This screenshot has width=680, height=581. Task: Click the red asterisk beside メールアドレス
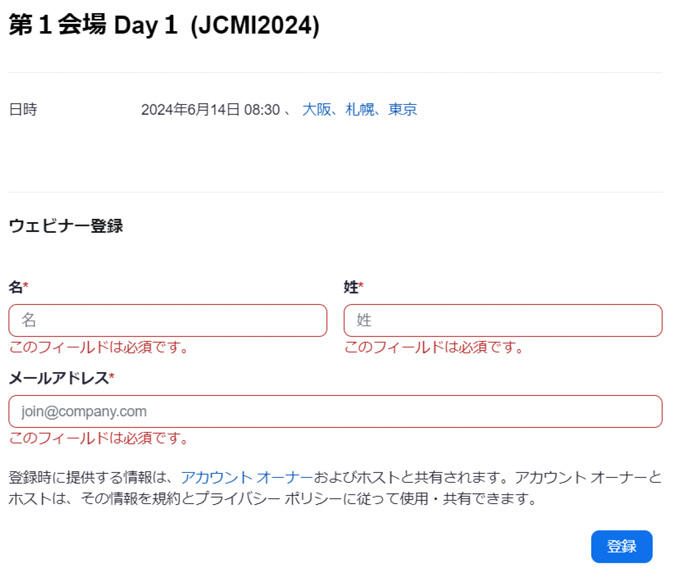click(x=112, y=377)
